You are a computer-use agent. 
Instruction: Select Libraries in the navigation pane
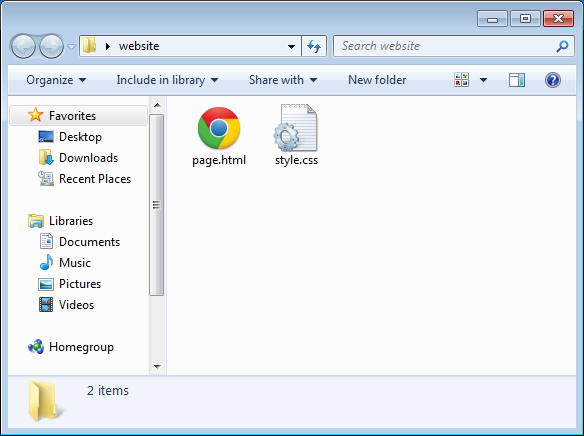[x=71, y=221]
